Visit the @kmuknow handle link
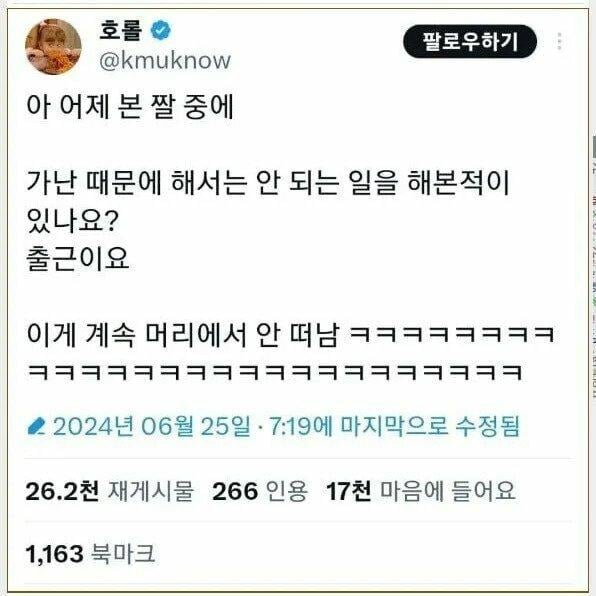Screen dimensions: 596x596 165,61
